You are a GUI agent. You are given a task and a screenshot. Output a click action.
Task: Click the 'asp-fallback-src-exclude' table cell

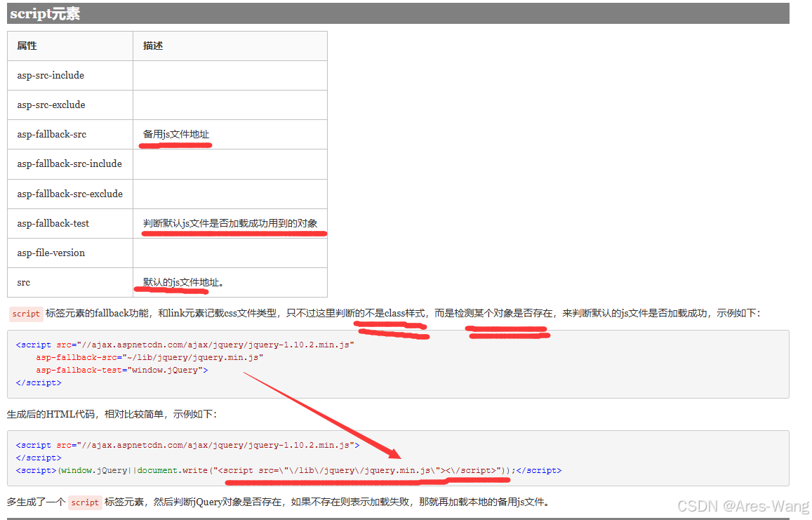click(x=70, y=194)
